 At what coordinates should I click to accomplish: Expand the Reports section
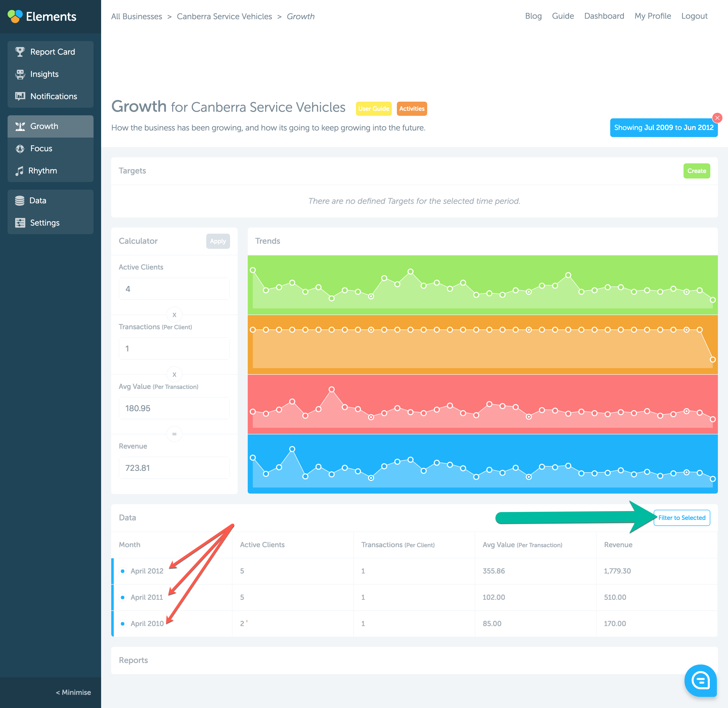coord(133,660)
